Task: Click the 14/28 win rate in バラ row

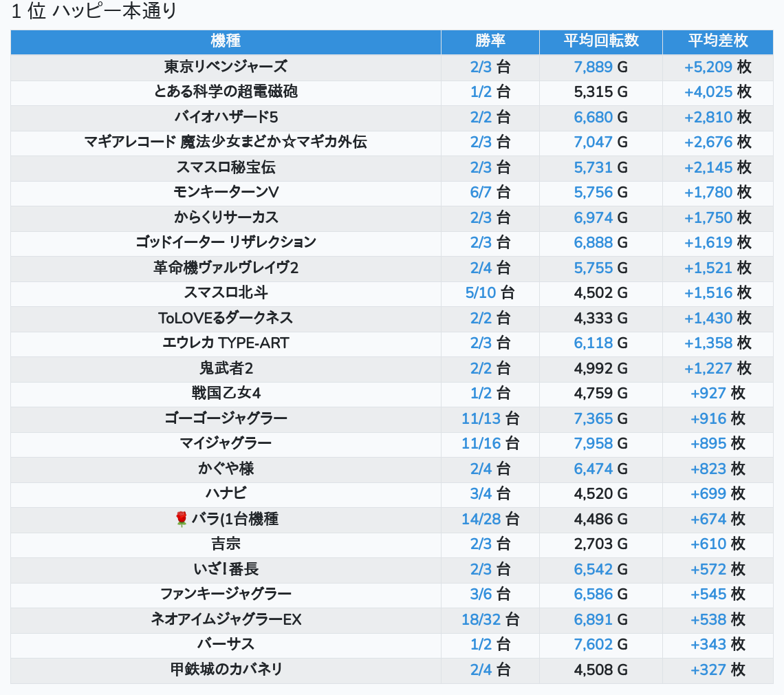Action: 481,519
